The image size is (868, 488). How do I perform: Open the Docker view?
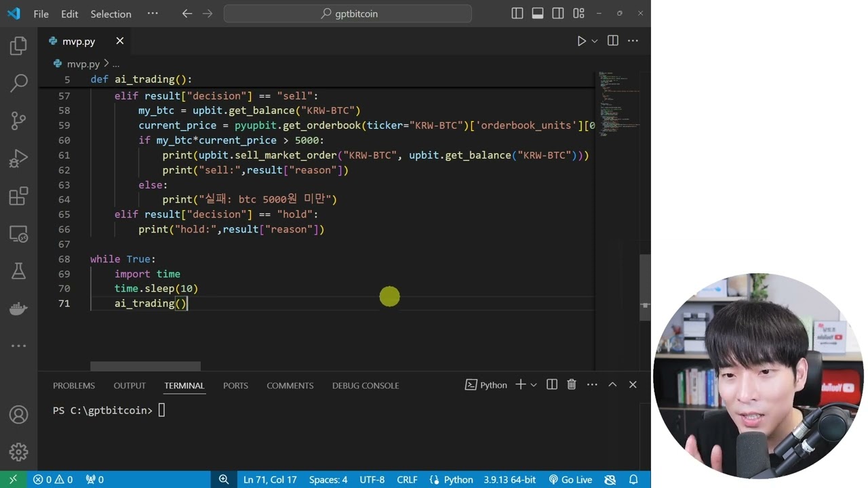(18, 309)
